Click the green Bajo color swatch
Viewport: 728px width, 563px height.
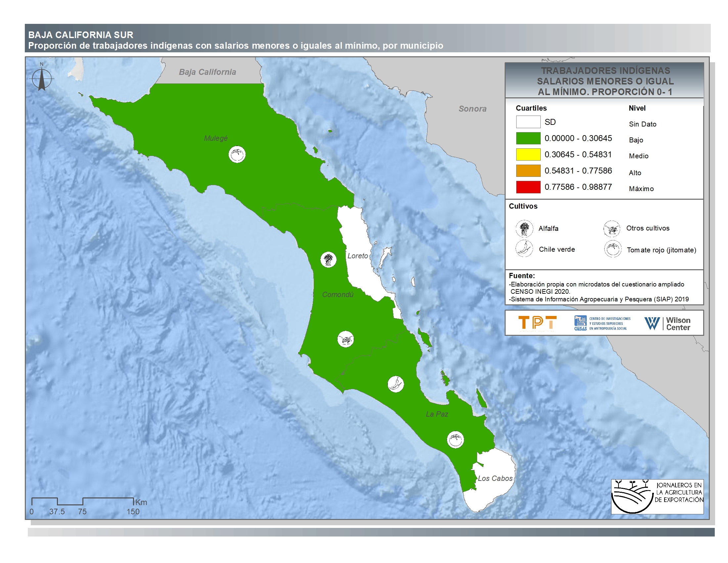click(528, 138)
